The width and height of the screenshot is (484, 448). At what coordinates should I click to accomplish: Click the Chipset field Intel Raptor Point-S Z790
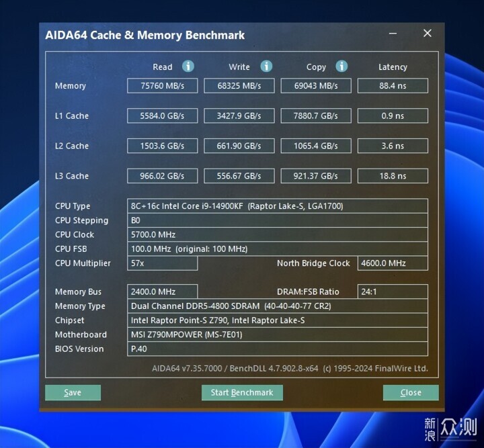point(278,320)
